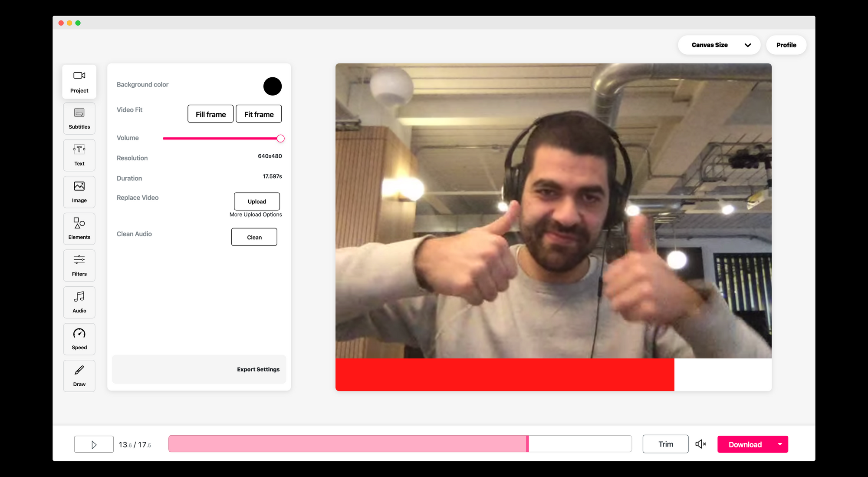868x477 pixels.
Task: Click the Volume label
Action: (x=128, y=138)
